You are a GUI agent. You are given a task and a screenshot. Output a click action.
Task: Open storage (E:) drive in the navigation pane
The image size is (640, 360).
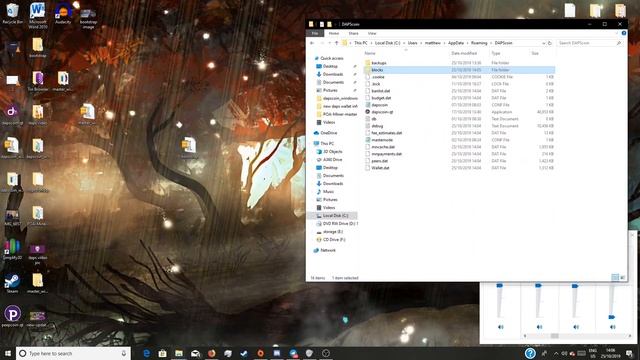[x=332, y=231]
